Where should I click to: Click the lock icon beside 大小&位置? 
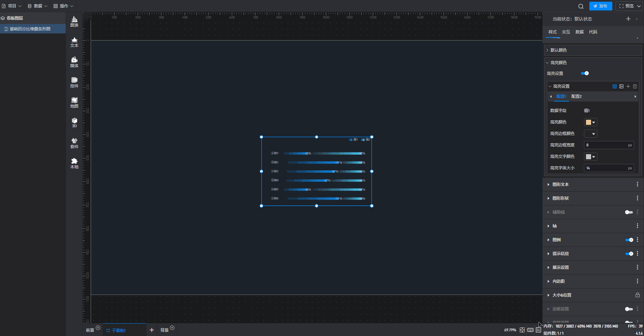coord(637,295)
